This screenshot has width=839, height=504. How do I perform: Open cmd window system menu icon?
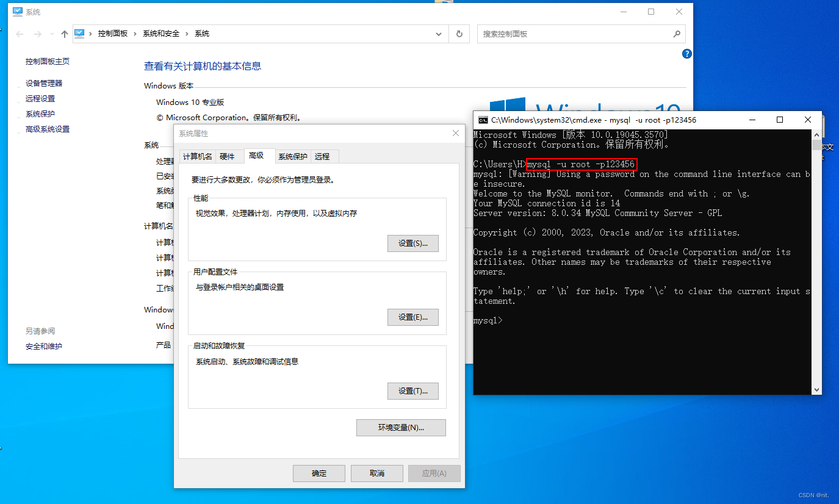click(483, 120)
